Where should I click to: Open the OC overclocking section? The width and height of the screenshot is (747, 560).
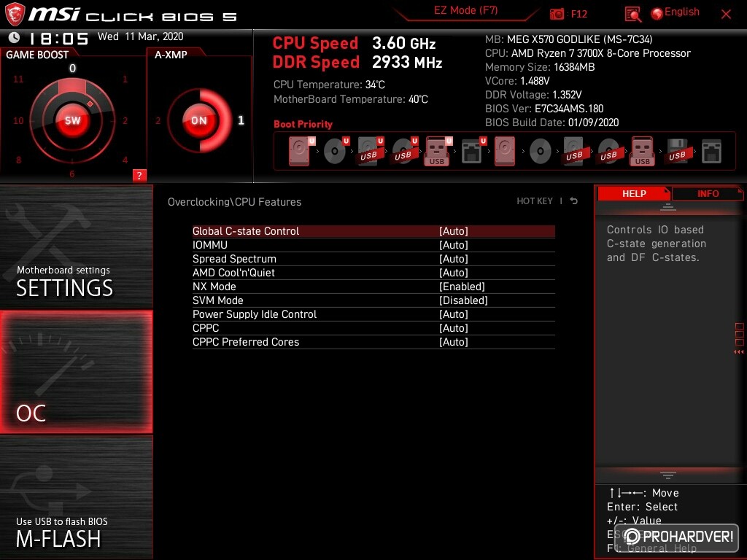[x=76, y=372]
